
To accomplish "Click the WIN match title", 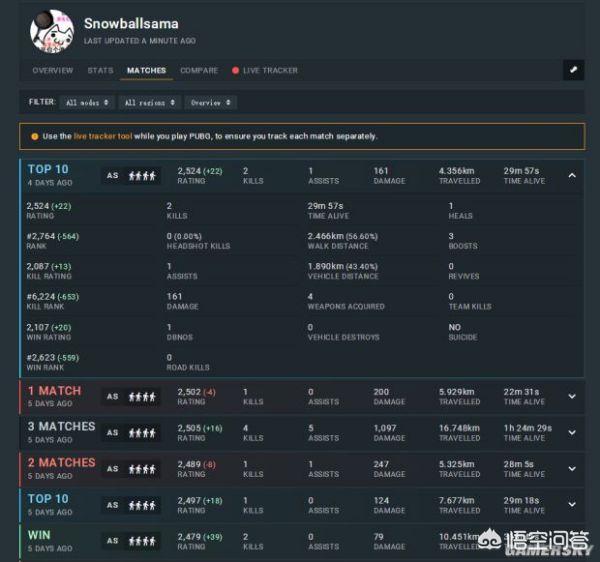I will (39, 535).
